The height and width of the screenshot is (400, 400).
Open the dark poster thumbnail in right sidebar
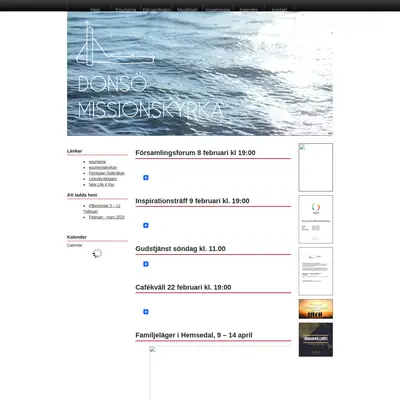(x=316, y=340)
